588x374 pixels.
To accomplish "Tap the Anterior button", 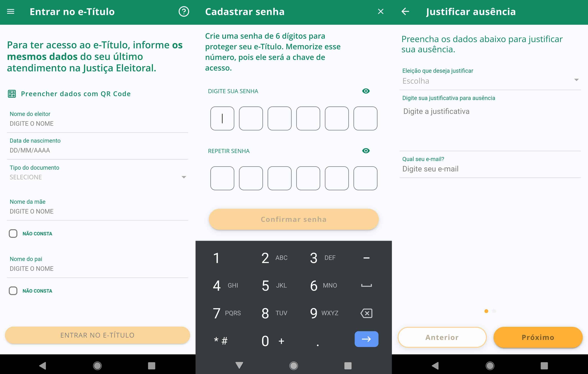I will click(442, 337).
